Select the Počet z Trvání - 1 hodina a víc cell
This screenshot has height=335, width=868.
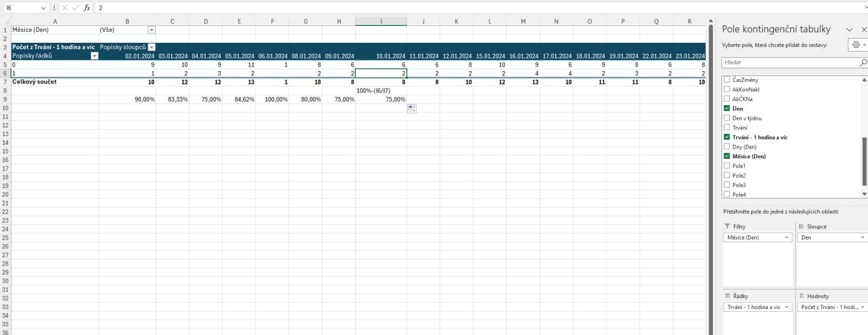tap(55, 47)
